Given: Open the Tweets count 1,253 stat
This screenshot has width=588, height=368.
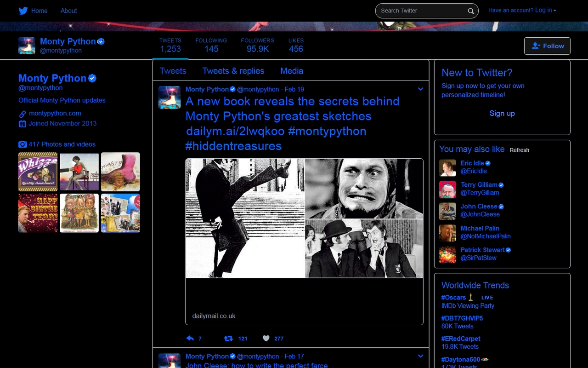Looking at the screenshot, I should (170, 46).
